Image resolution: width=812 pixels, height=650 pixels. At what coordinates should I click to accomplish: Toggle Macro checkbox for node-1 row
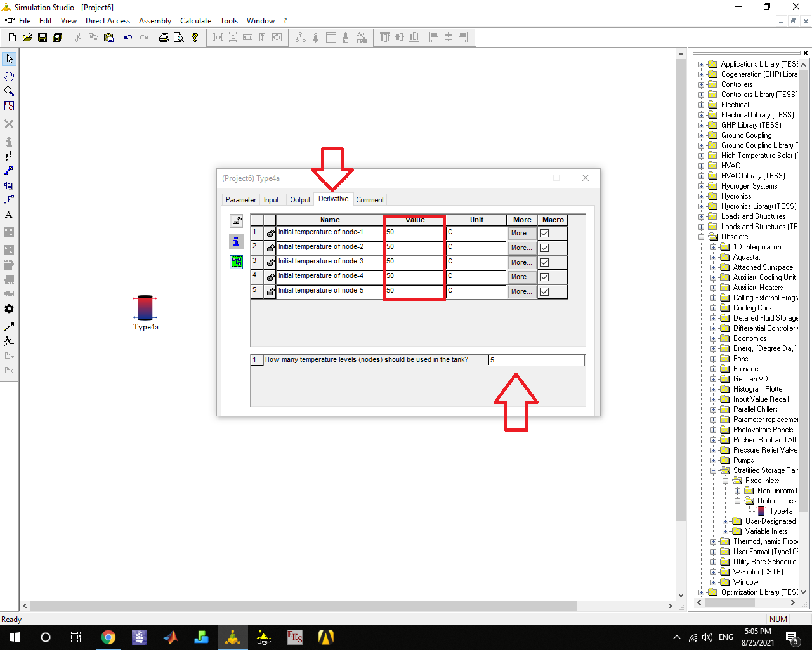pyautogui.click(x=544, y=233)
